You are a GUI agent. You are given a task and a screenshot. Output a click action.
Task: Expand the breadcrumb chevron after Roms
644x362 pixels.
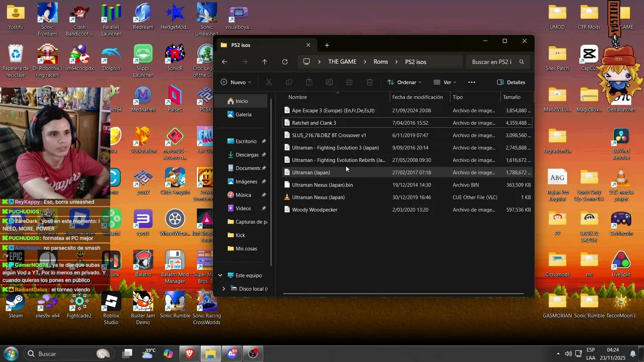pyautogui.click(x=396, y=62)
